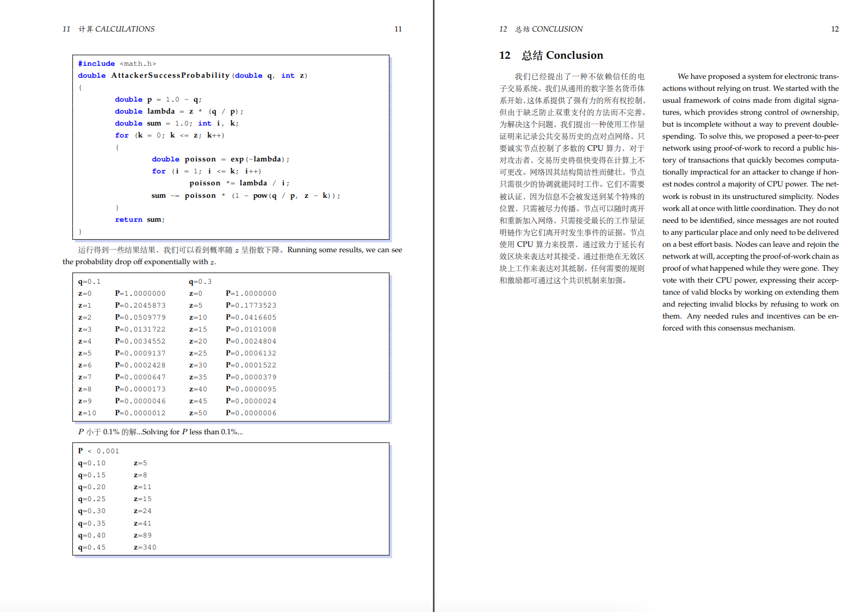Click the value 'P=0.0024804'
The height and width of the screenshot is (612, 868).
coord(251,341)
